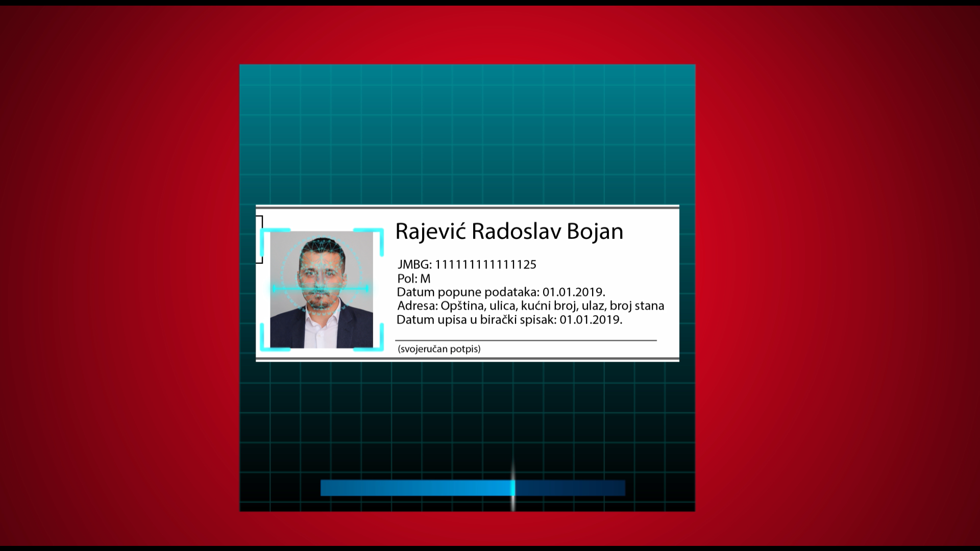Click "Datum popune podataka" date line

501,292
